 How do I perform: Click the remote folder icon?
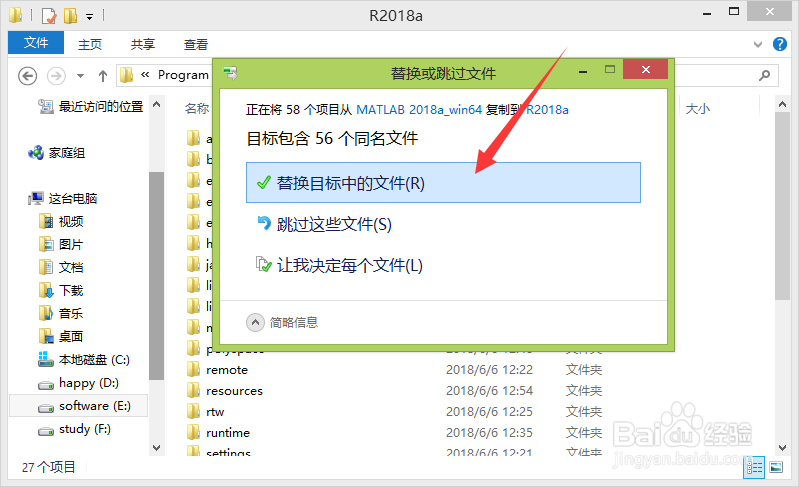(x=193, y=369)
